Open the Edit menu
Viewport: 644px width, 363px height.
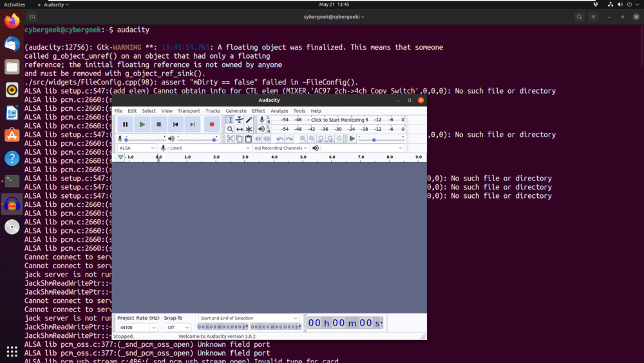tap(132, 111)
